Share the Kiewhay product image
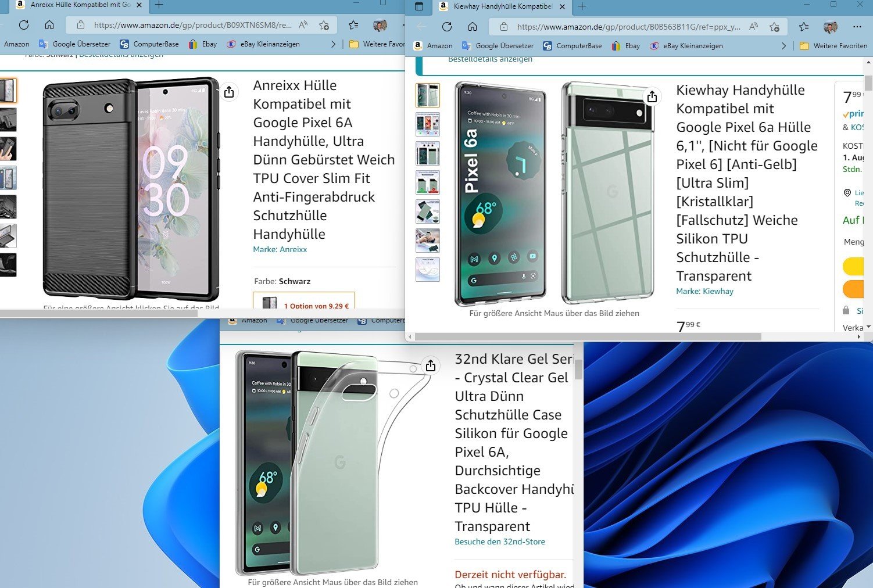 652,96
